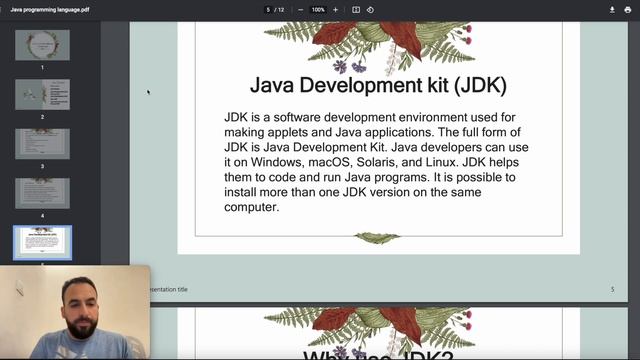The height and width of the screenshot is (360, 640).
Task: Click the presenter webcam overlay
Action: click(x=75, y=312)
